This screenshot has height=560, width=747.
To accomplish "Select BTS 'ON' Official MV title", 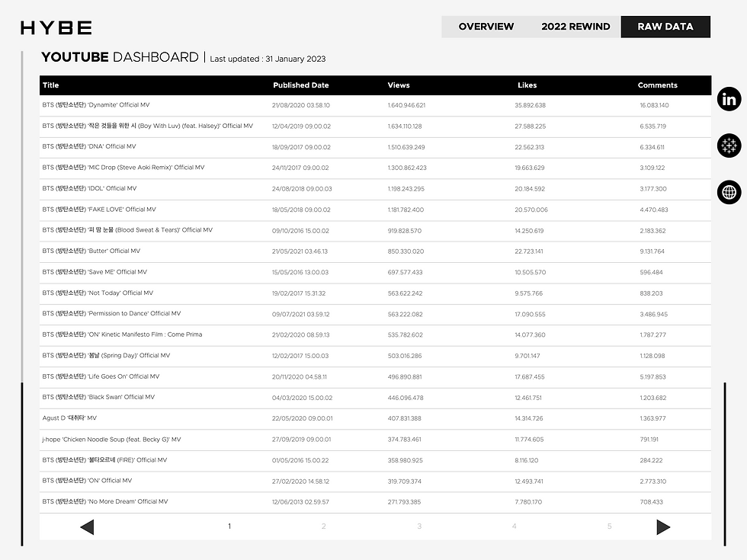I will 87,481.
